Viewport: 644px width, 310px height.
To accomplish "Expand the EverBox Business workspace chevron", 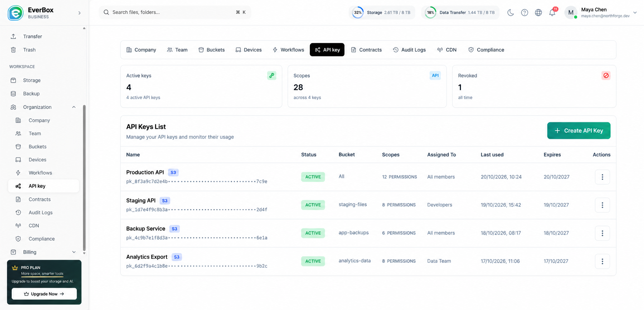I will [x=79, y=13].
